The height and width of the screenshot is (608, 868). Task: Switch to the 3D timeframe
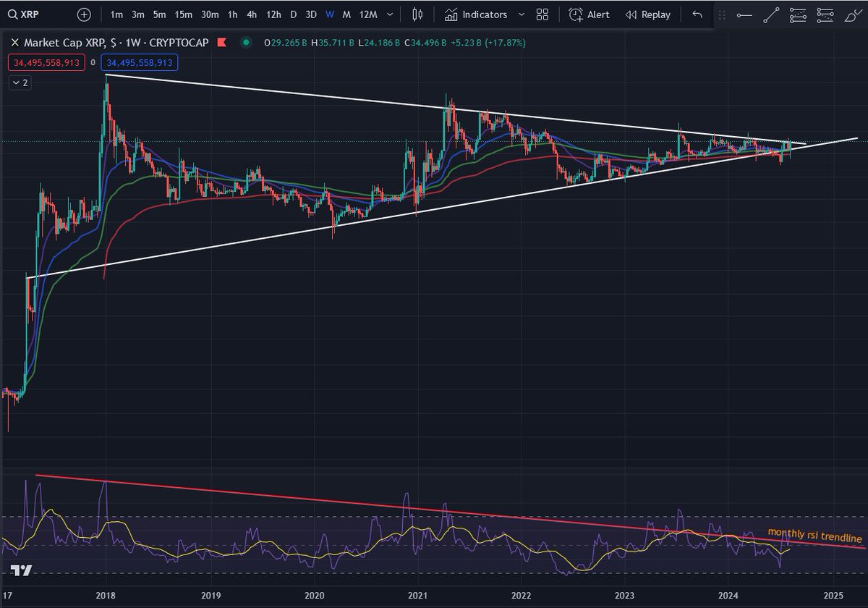click(311, 14)
